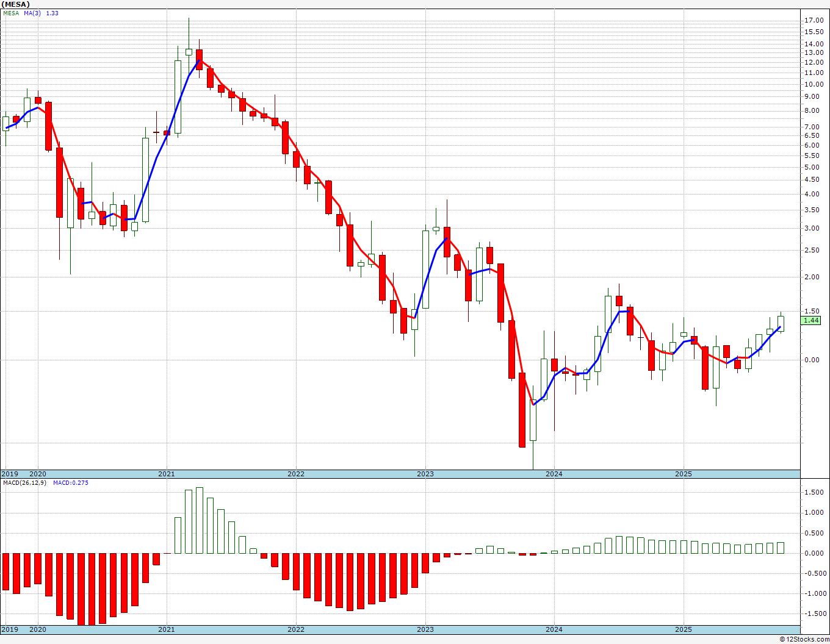
Task: Click the (MESA) ticker title
Action: [x=16, y=4]
